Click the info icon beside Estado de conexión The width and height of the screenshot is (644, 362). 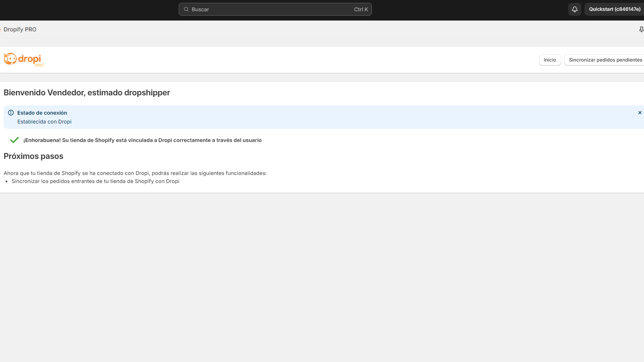pyautogui.click(x=11, y=113)
